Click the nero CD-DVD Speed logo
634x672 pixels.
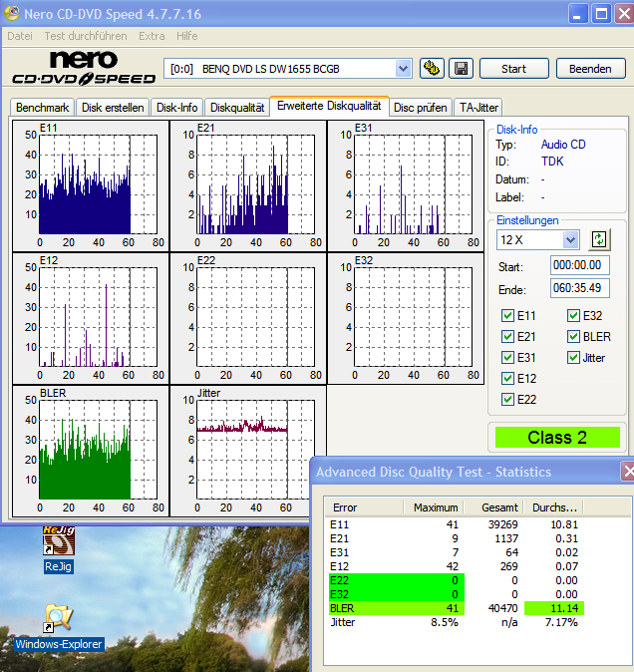pos(84,69)
